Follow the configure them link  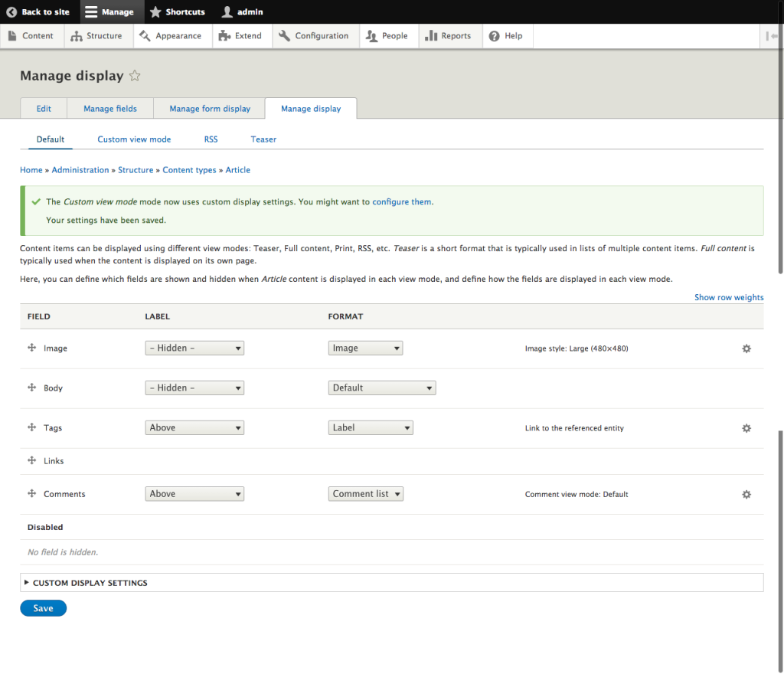coord(401,202)
